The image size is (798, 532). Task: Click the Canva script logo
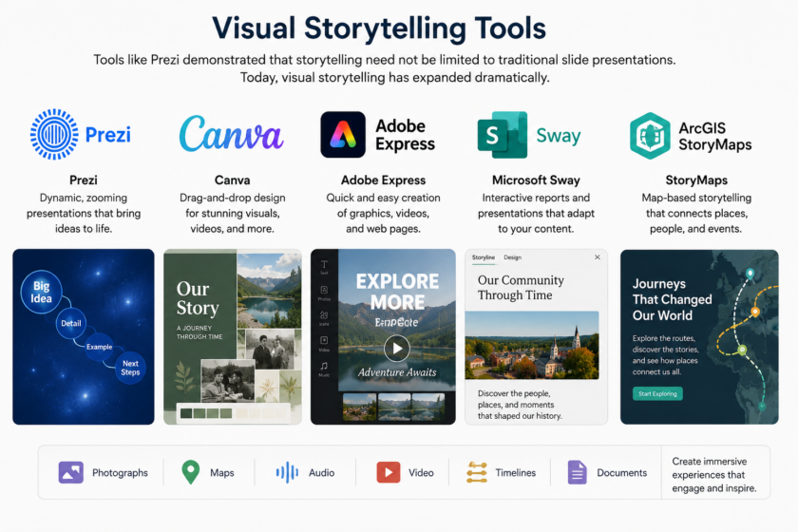231,133
